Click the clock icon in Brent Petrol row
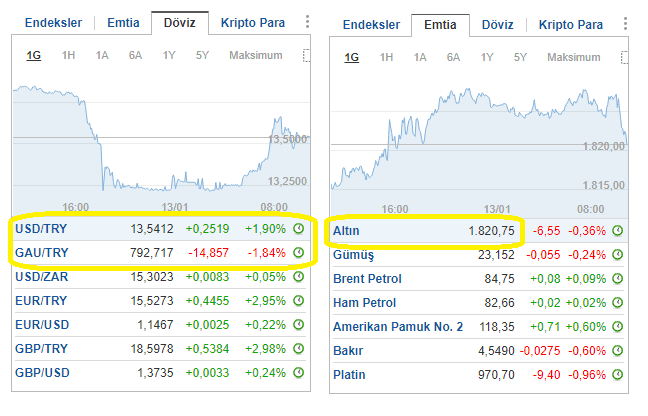This screenshot has width=648, height=416. (618, 279)
